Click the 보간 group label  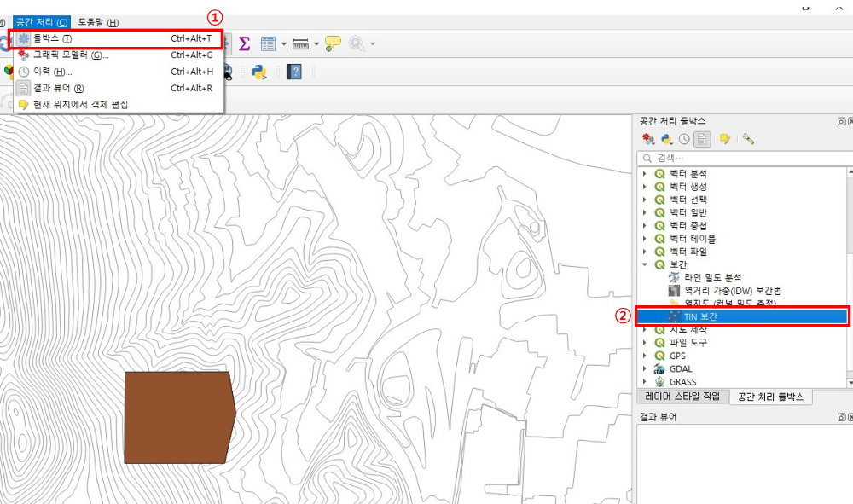678,264
